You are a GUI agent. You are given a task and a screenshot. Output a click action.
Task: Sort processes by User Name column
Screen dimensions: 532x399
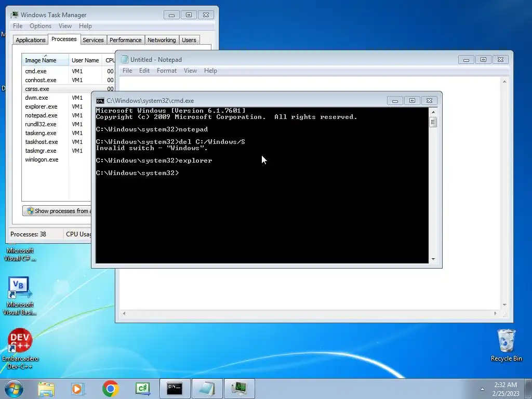click(x=85, y=60)
